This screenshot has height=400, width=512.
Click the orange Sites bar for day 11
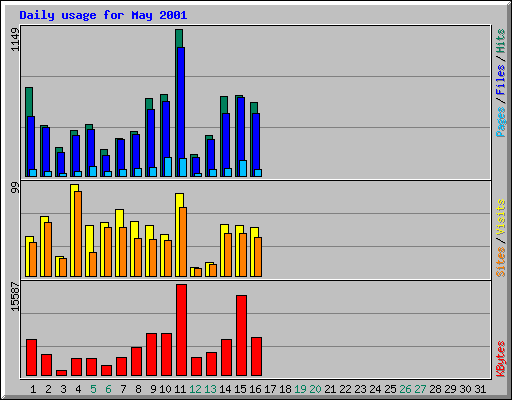click(x=183, y=242)
